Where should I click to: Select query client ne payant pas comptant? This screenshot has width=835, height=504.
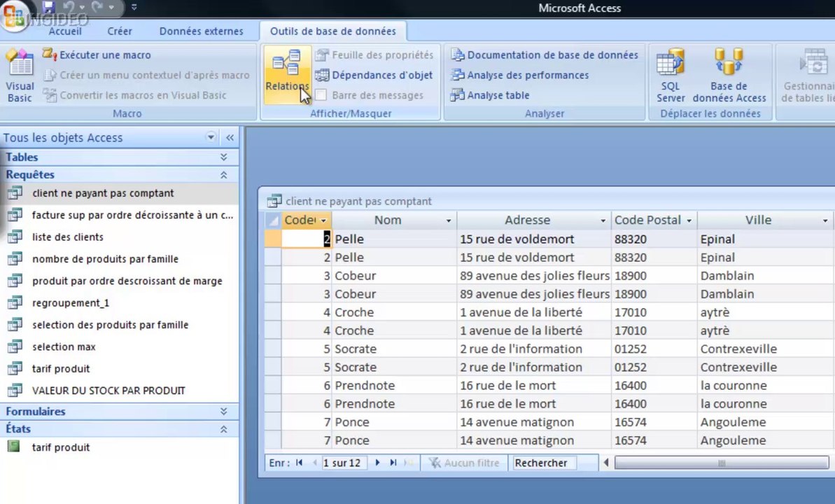pos(119,193)
